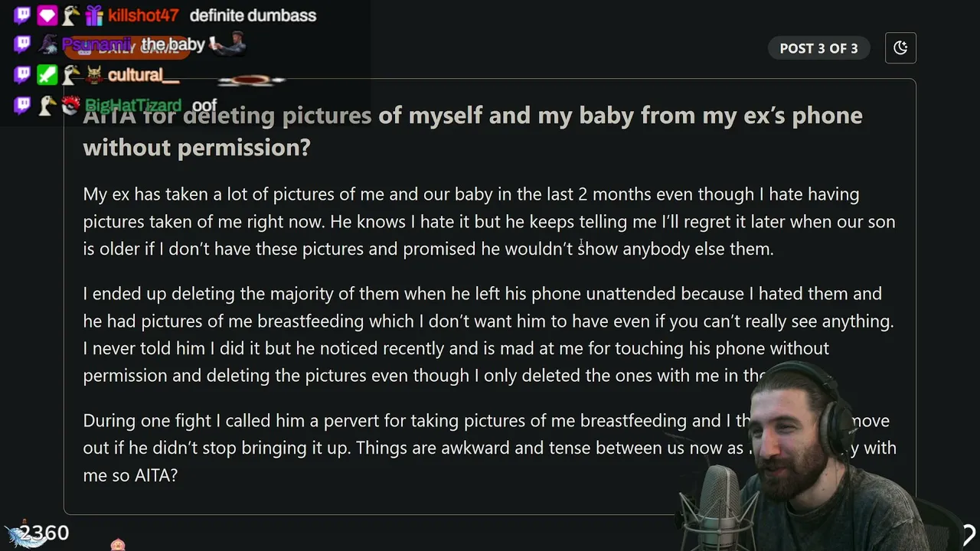Click the pink diamond badge beside killshot47
This screenshot has width=980, height=551.
point(47,15)
